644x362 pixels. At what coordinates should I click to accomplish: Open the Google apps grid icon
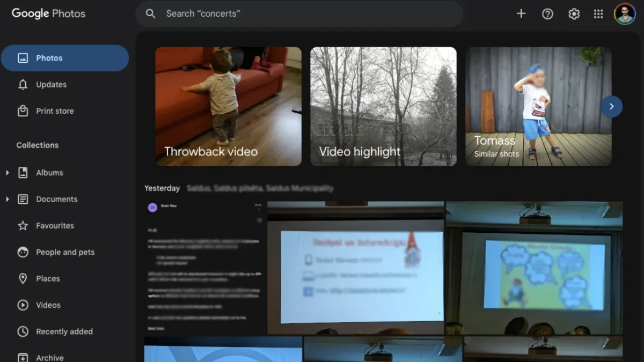click(598, 14)
